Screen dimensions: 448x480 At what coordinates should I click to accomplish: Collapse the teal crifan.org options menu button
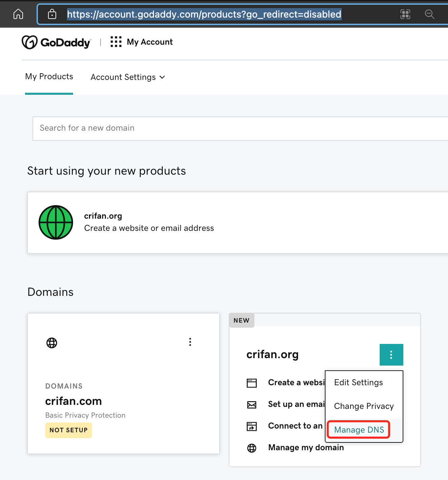coord(391,355)
